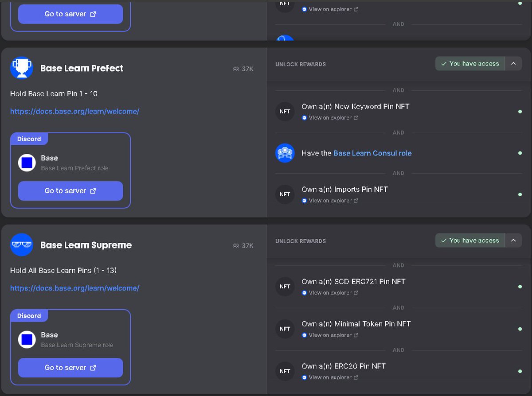Select the Discord tab on Supreme reward card

[29, 315]
